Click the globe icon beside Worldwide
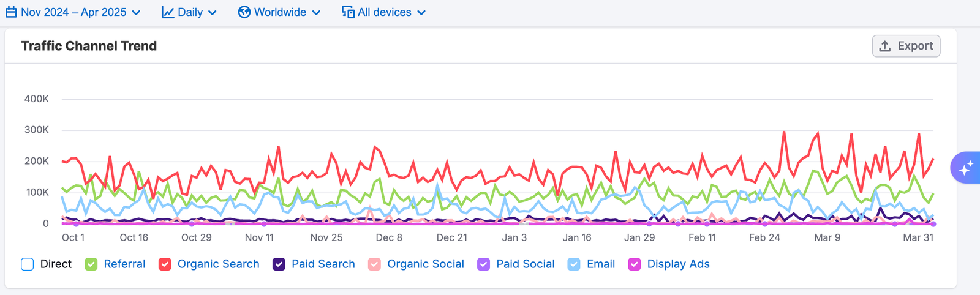 click(244, 12)
